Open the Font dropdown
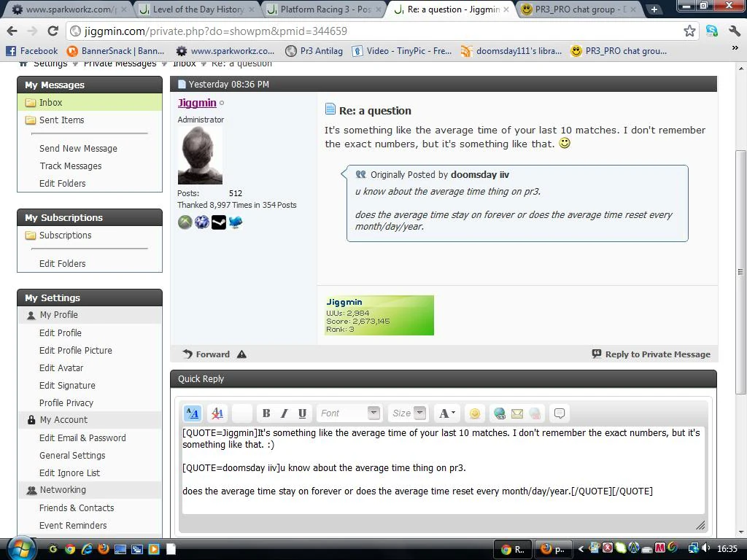 click(x=349, y=413)
